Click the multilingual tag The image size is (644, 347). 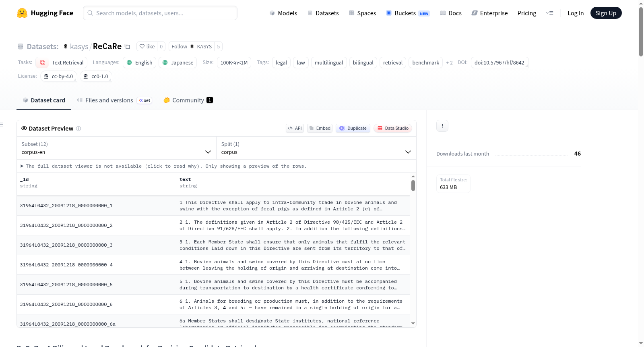coord(329,62)
